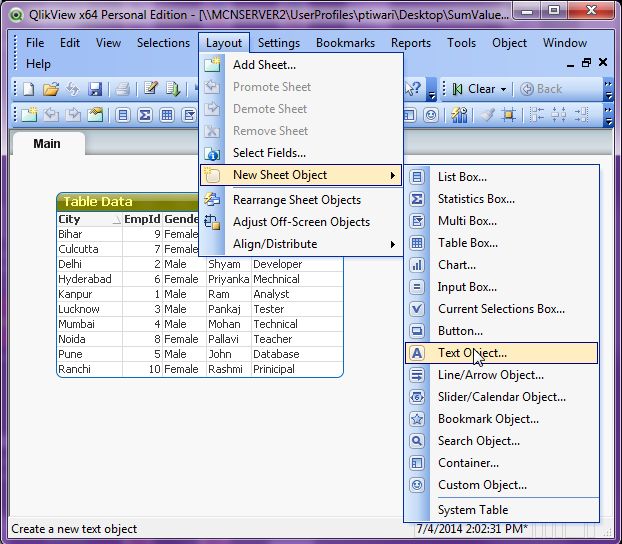Open the navigation toolbar overflow options arrow
Screen dimensions: 622x544
pyautogui.click(x=608, y=90)
